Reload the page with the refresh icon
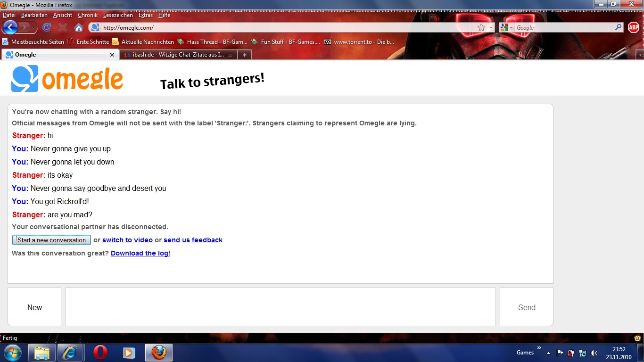Image resolution: width=644 pixels, height=362 pixels. [x=47, y=27]
